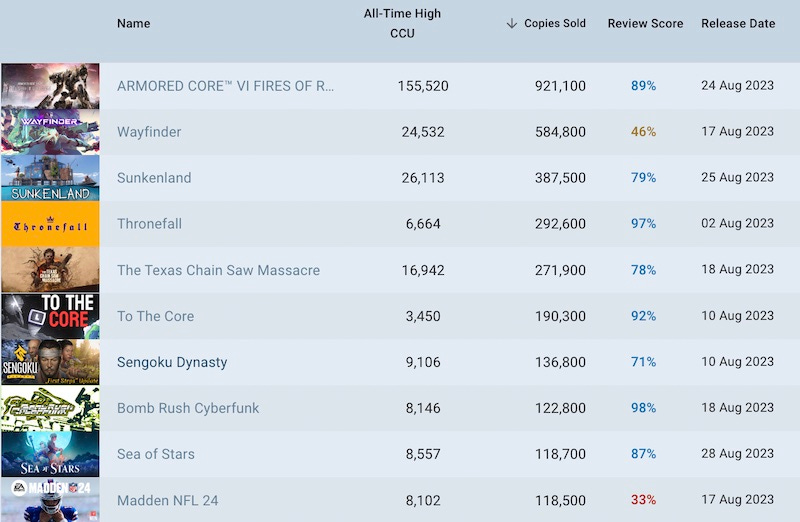Open Wayfinder game thumbnail
The width and height of the screenshot is (800, 522).
coord(50,132)
